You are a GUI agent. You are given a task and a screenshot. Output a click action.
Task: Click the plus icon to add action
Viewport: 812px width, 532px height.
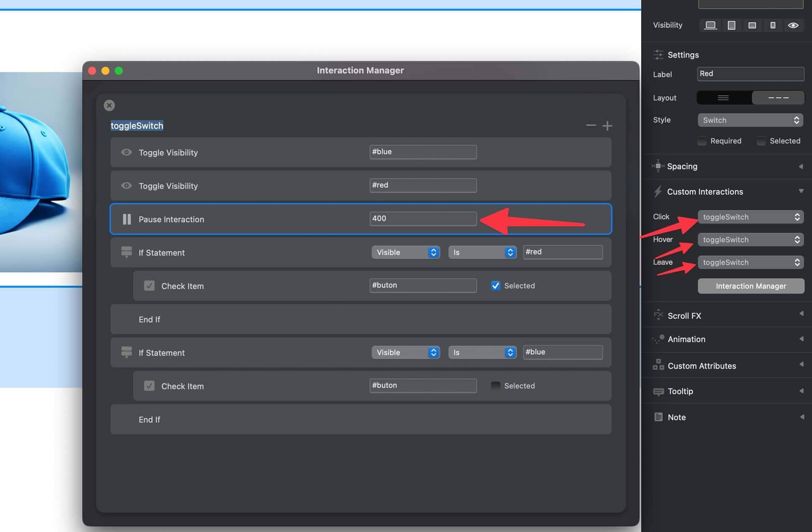[x=607, y=126]
